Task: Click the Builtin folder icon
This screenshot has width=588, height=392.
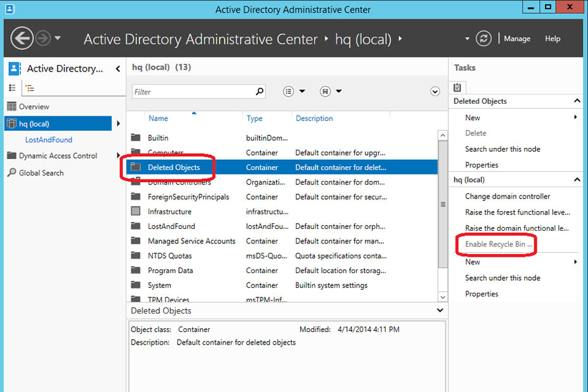Action: tap(135, 137)
